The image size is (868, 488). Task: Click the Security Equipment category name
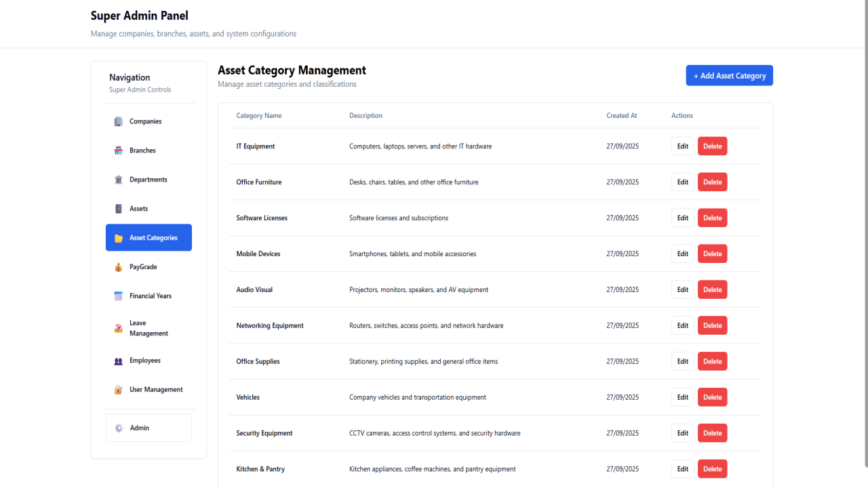tap(264, 434)
